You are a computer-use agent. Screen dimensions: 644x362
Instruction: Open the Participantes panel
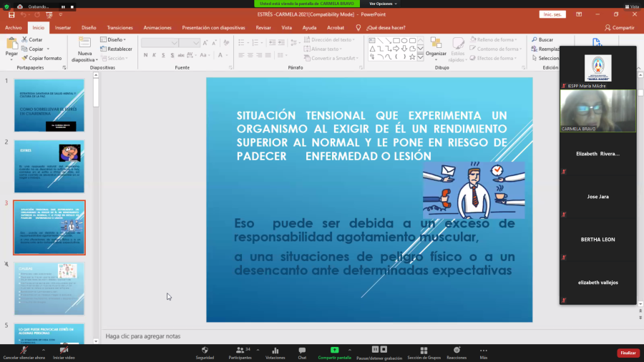(x=240, y=351)
